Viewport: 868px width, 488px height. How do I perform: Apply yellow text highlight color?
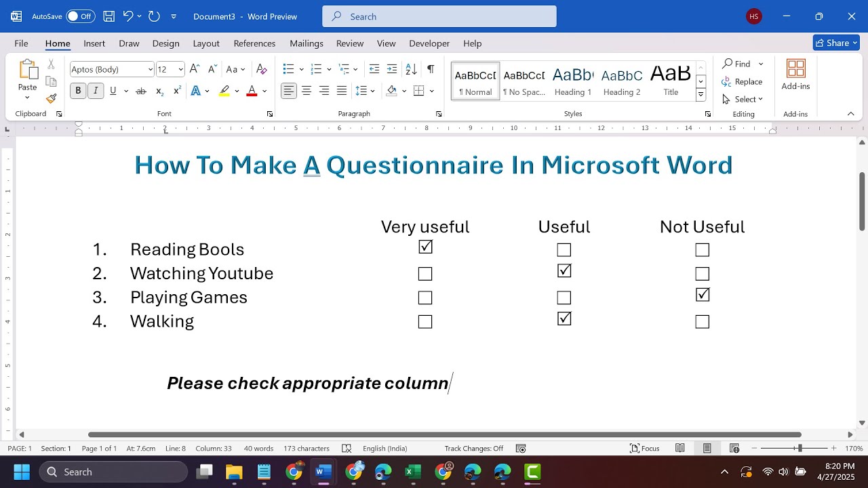pos(224,91)
